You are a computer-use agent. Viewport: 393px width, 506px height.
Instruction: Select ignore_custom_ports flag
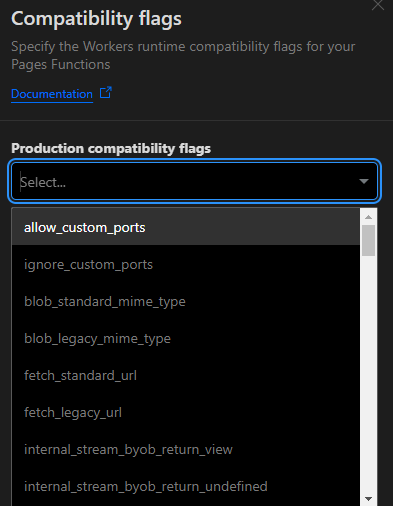186,264
